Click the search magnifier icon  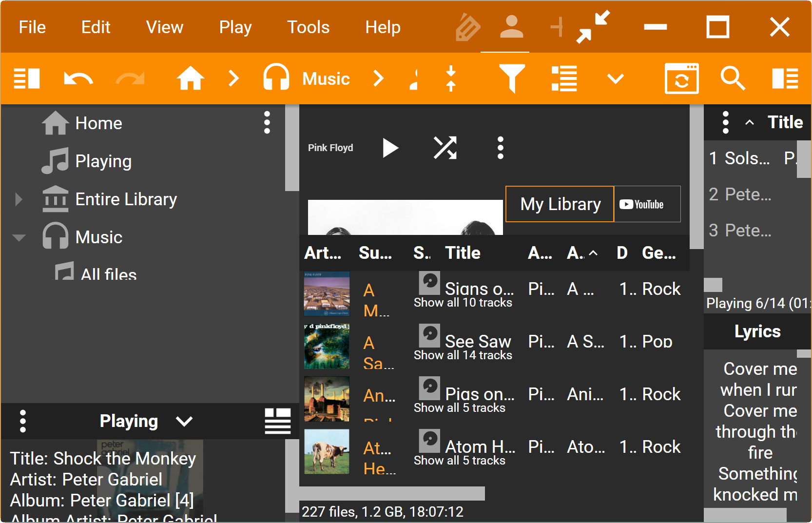(x=733, y=78)
